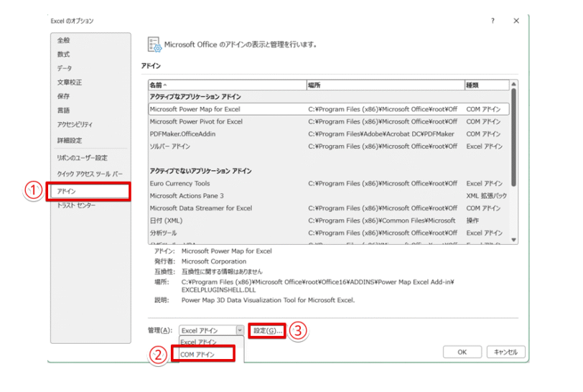Open the 管理 dropdown arrow
Image resolution: width=583 pixels, height=392 pixels.
[x=240, y=330]
